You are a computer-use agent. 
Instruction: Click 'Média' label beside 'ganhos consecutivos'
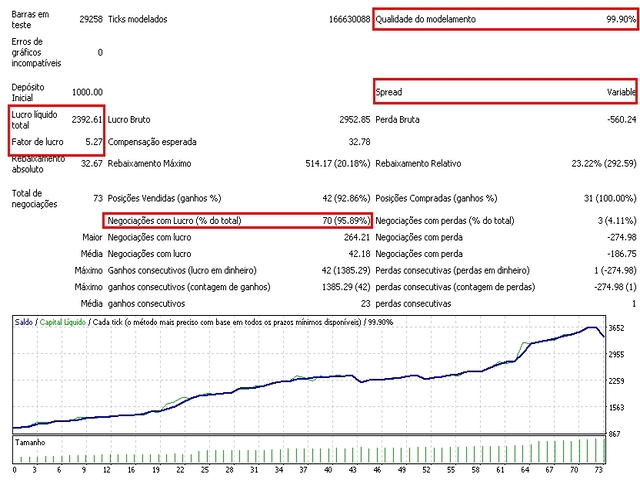[x=91, y=304]
